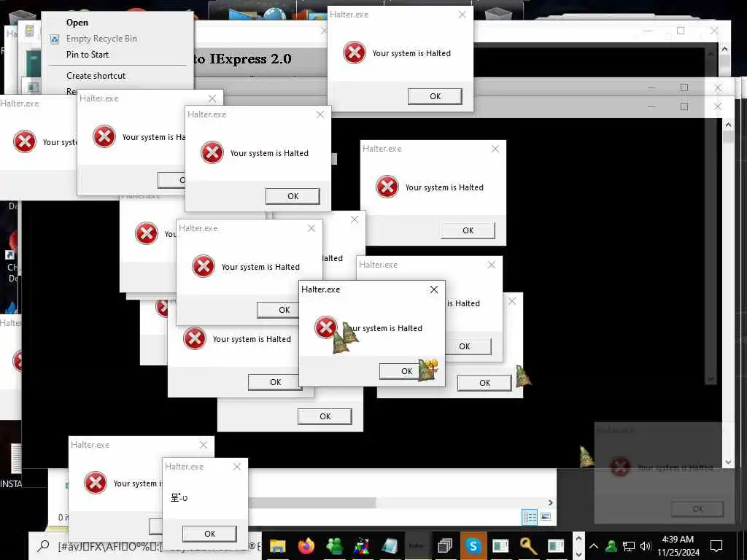This screenshot has width=747, height=560.
Task: Click OK in the fully unobstructed dialog over the black console
Action: pos(468,230)
